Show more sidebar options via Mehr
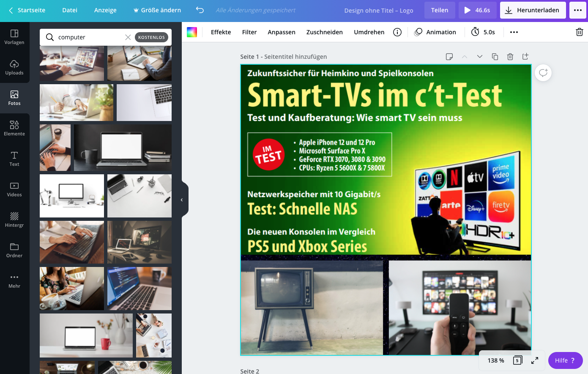The image size is (588, 374). click(x=14, y=281)
